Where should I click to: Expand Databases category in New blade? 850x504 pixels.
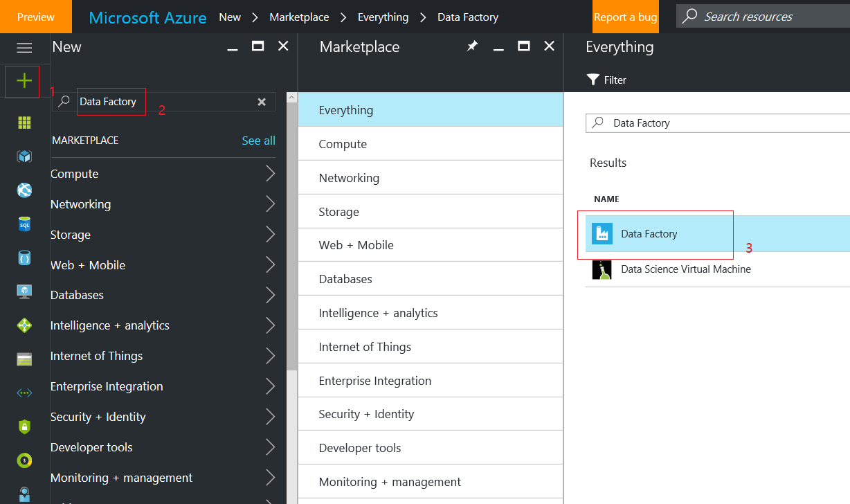tap(270, 295)
